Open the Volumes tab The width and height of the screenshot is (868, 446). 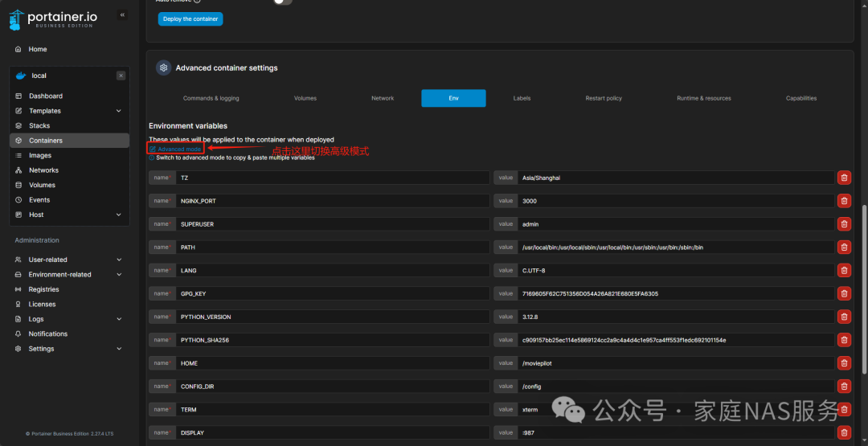[305, 99]
